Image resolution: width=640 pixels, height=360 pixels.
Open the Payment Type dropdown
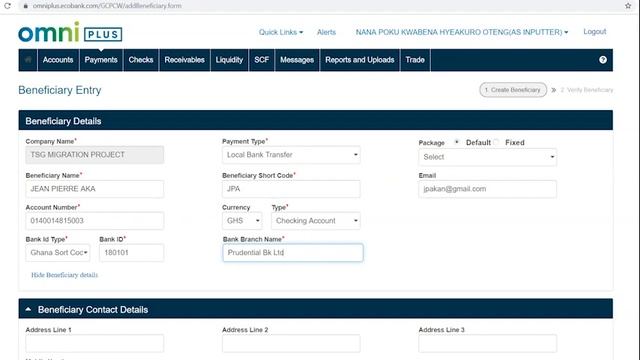291,155
